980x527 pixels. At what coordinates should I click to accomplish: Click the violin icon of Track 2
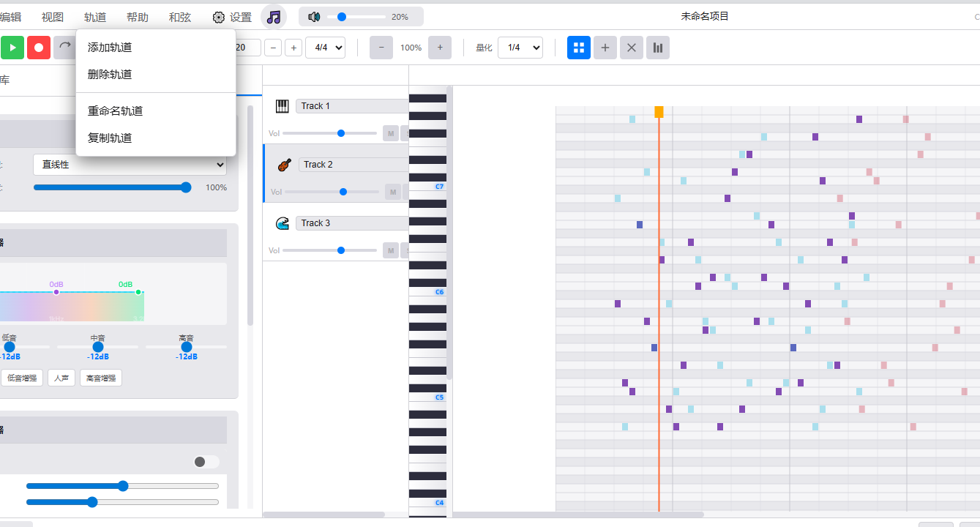click(285, 165)
